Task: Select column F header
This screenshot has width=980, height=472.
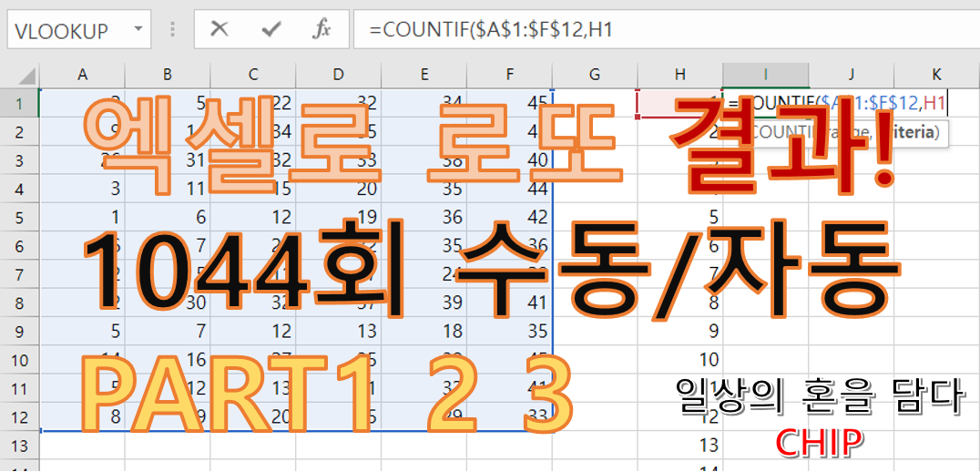Action: click(510, 75)
